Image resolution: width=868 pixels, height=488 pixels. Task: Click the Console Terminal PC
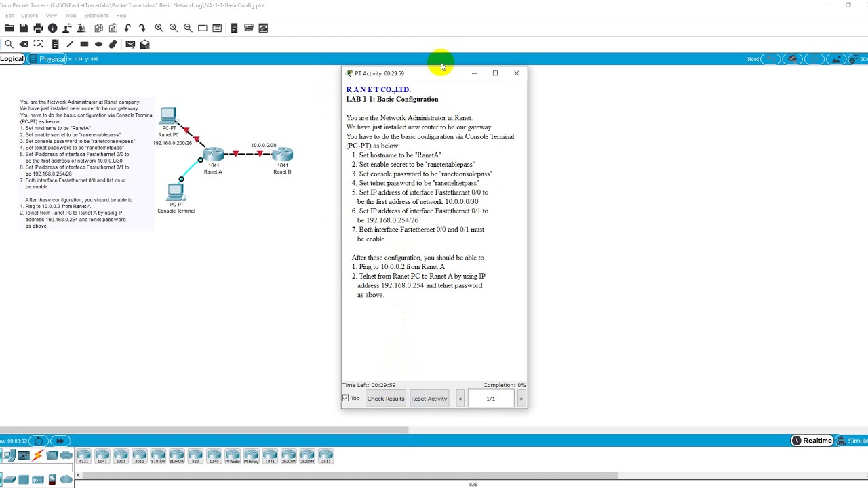coord(176,192)
